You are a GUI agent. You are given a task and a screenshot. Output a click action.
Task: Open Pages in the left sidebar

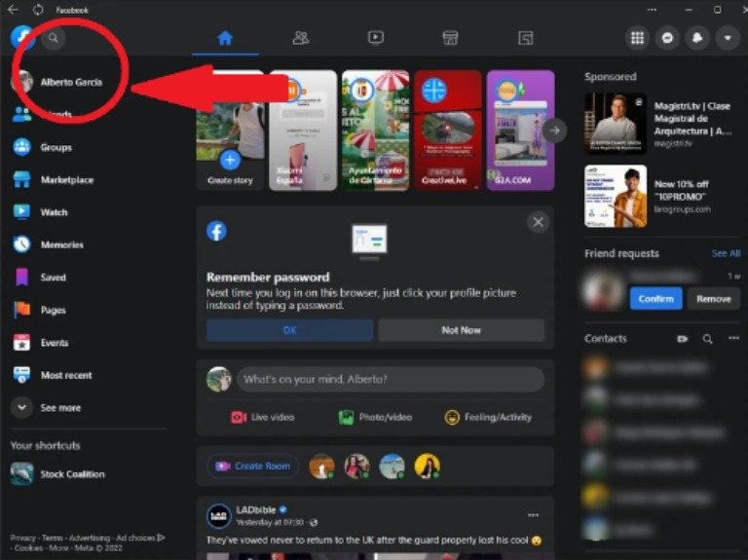[x=53, y=310]
